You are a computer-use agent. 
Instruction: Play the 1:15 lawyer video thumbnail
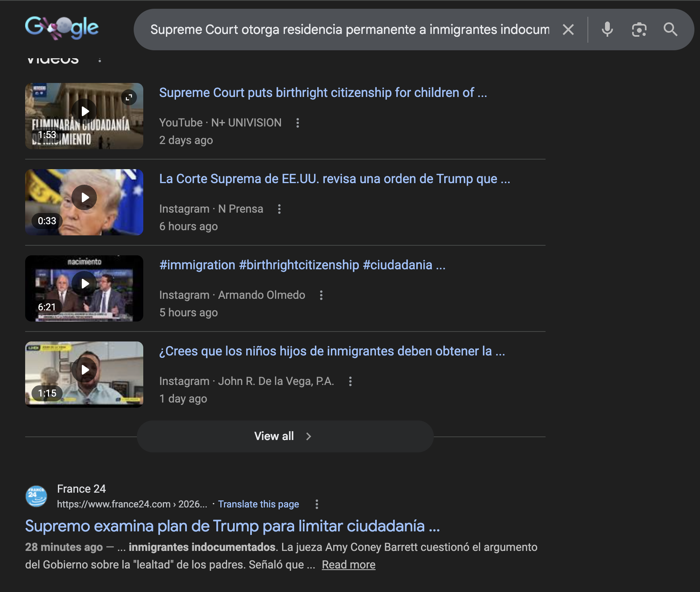(x=84, y=370)
